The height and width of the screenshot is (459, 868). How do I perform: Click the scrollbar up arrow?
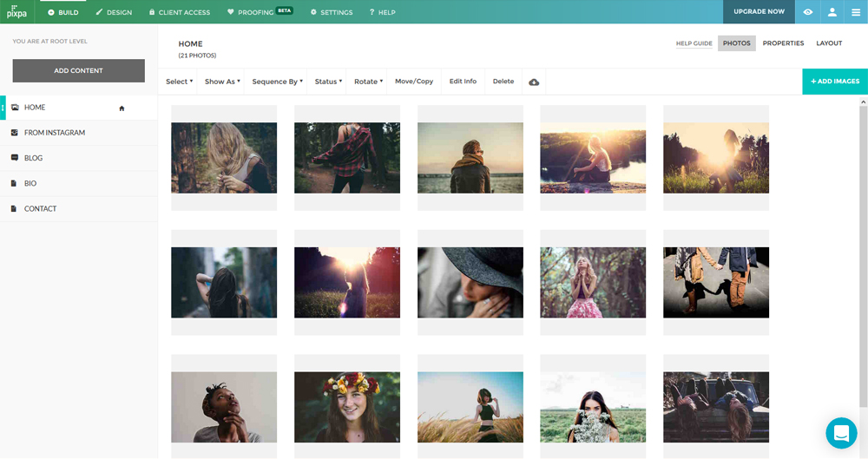[x=863, y=102]
